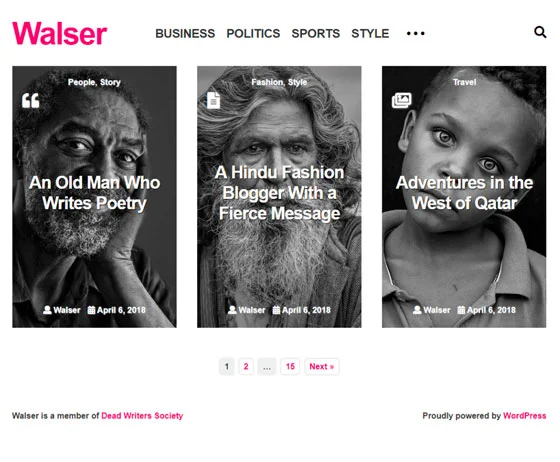Screen dimensions: 560x462
Task: Click calendar icon under Hindu Fashion post
Action: 276,310
